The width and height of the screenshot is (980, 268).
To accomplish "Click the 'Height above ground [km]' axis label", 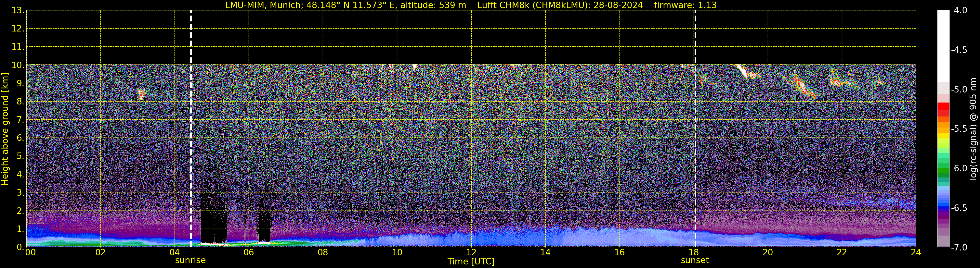I will 5,129.
